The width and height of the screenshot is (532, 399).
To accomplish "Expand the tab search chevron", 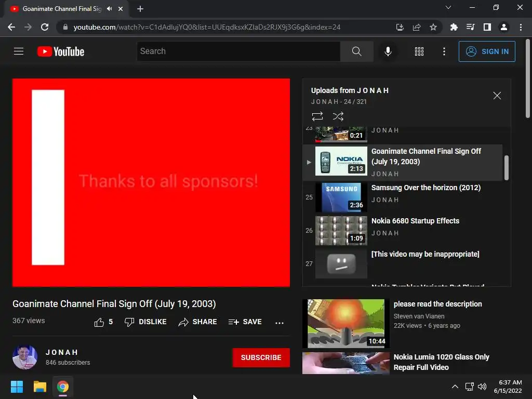I will 448,7.
